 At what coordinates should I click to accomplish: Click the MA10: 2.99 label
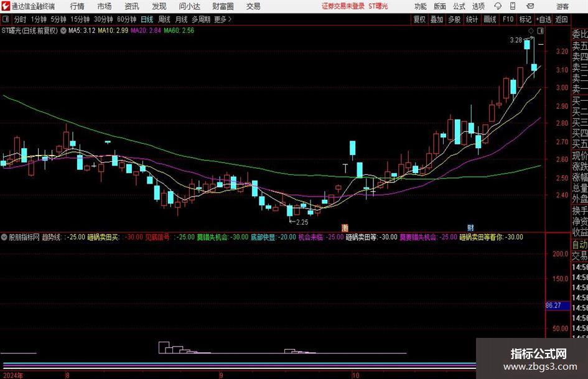coord(113,30)
